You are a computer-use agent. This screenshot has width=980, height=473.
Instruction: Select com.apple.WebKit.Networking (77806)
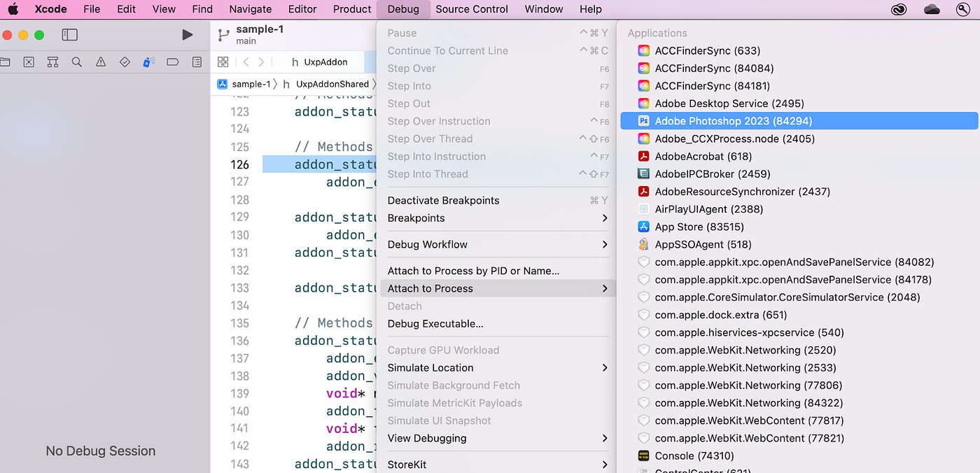click(799, 385)
